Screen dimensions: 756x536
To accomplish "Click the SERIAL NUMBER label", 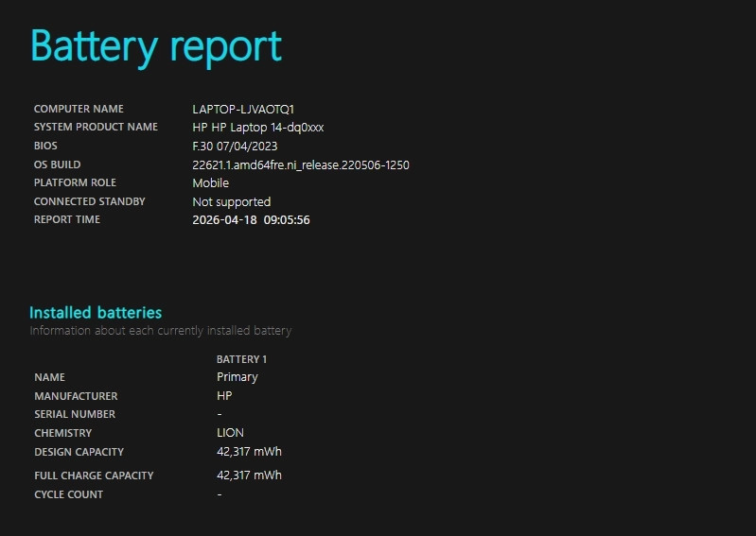I will (x=75, y=414).
